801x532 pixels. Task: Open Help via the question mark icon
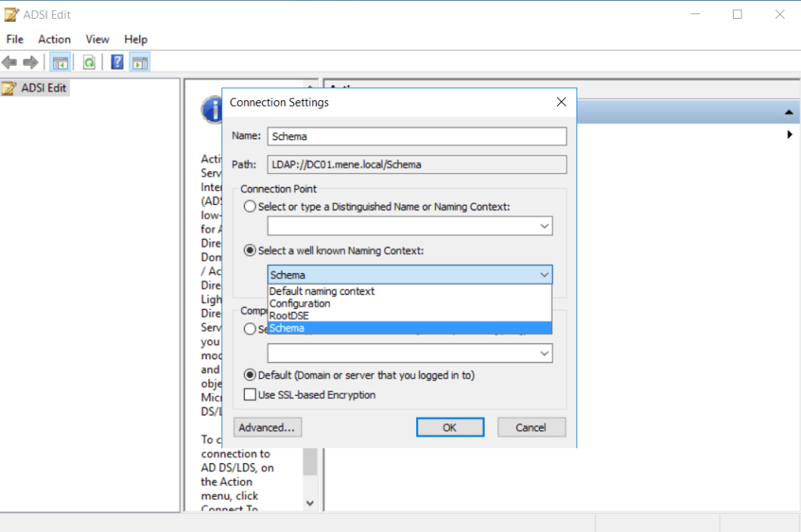pos(117,63)
